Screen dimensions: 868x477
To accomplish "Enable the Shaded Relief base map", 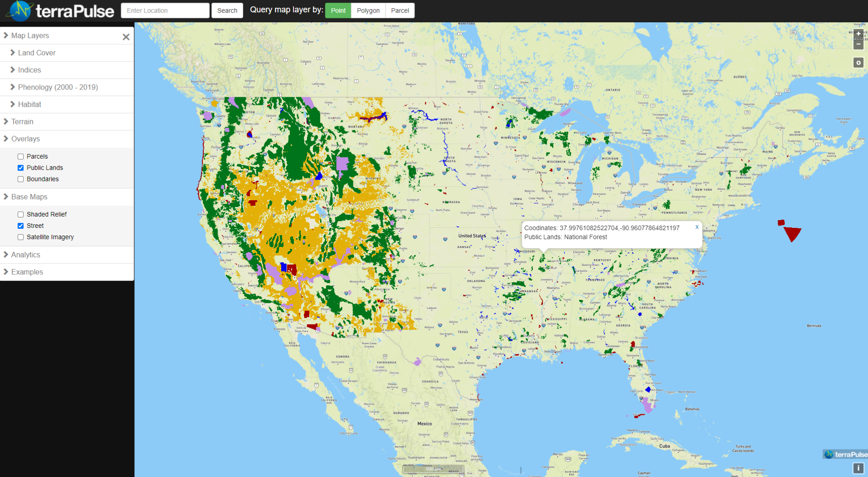I will click(x=20, y=214).
